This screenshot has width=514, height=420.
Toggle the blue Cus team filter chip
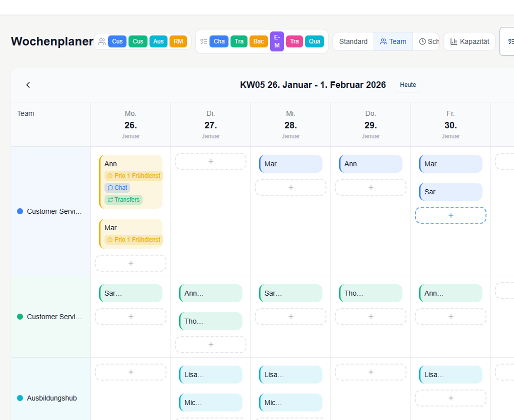click(117, 41)
